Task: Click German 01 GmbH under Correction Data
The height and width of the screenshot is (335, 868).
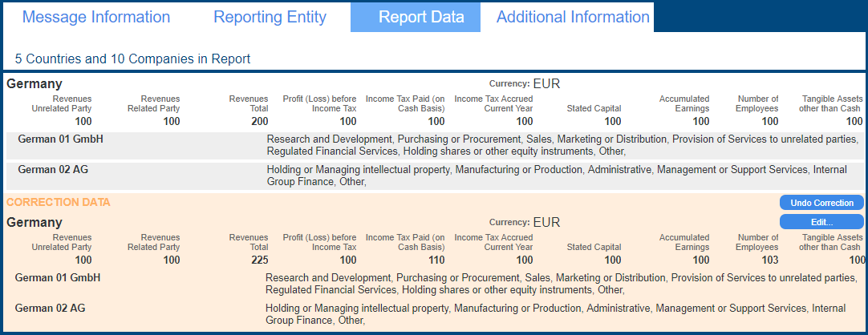Action: [58, 278]
